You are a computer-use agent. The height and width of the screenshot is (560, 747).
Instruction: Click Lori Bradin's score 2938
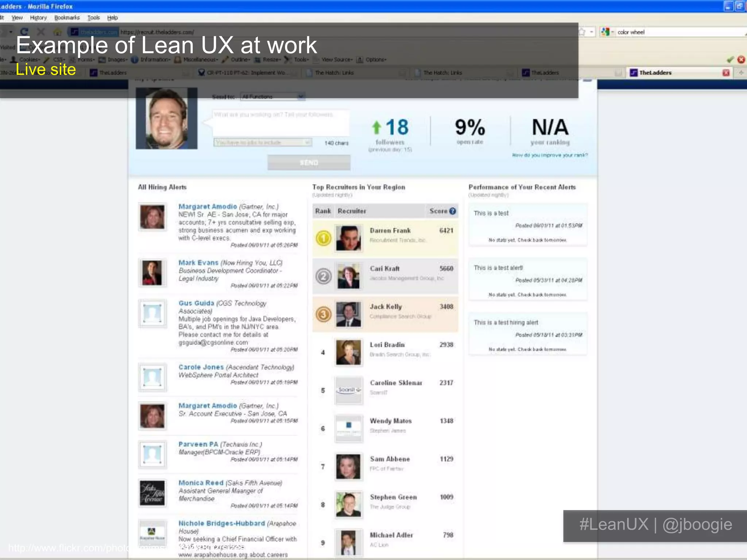coord(446,345)
